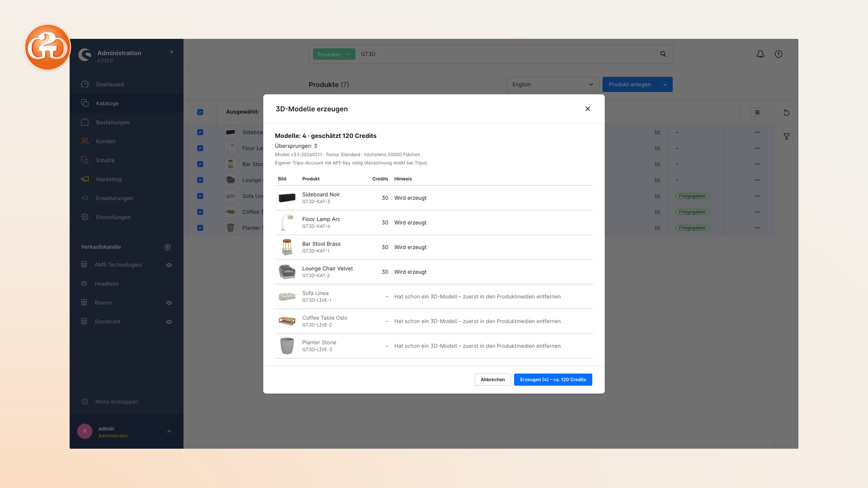
Task: Open the filter funnel icon
Action: 787,136
